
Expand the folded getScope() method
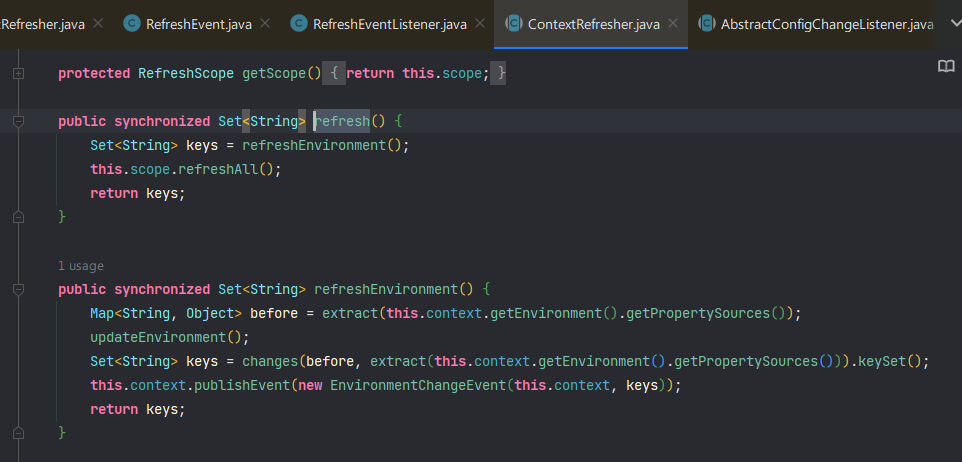[18, 74]
